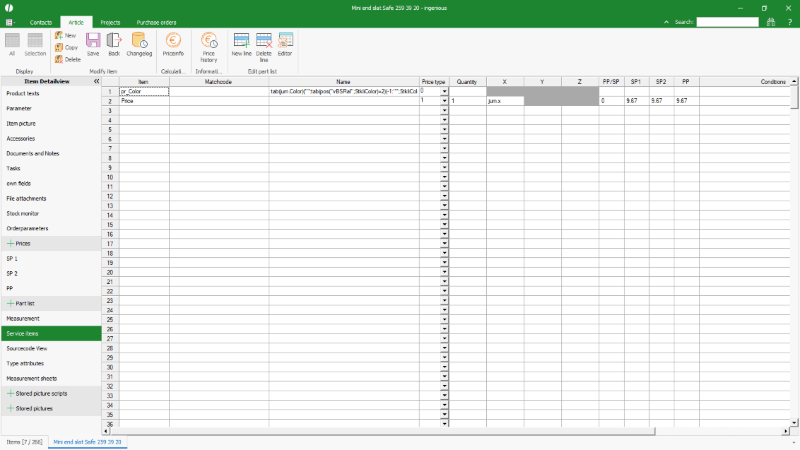800x450 pixels.
Task: Click the vertical scrollbar down arrow
Action: point(794,422)
